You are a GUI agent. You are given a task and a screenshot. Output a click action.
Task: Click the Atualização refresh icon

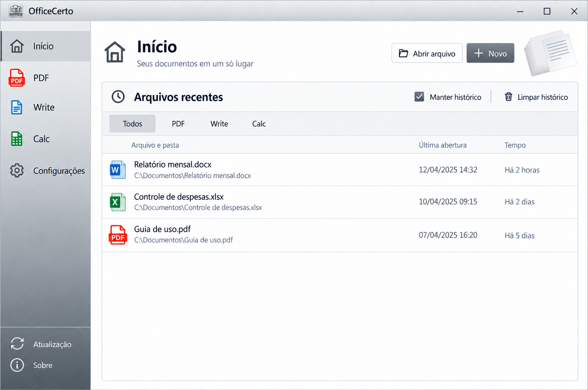tap(17, 344)
